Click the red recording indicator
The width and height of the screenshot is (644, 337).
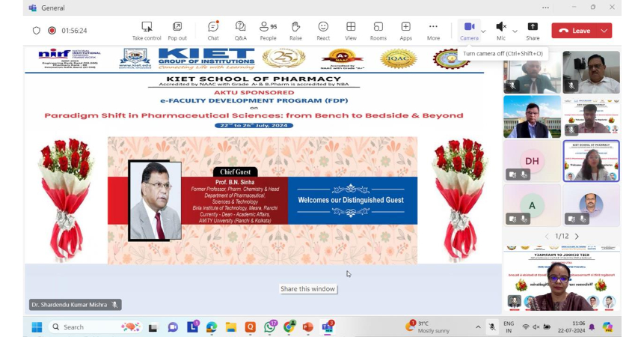pyautogui.click(x=52, y=31)
